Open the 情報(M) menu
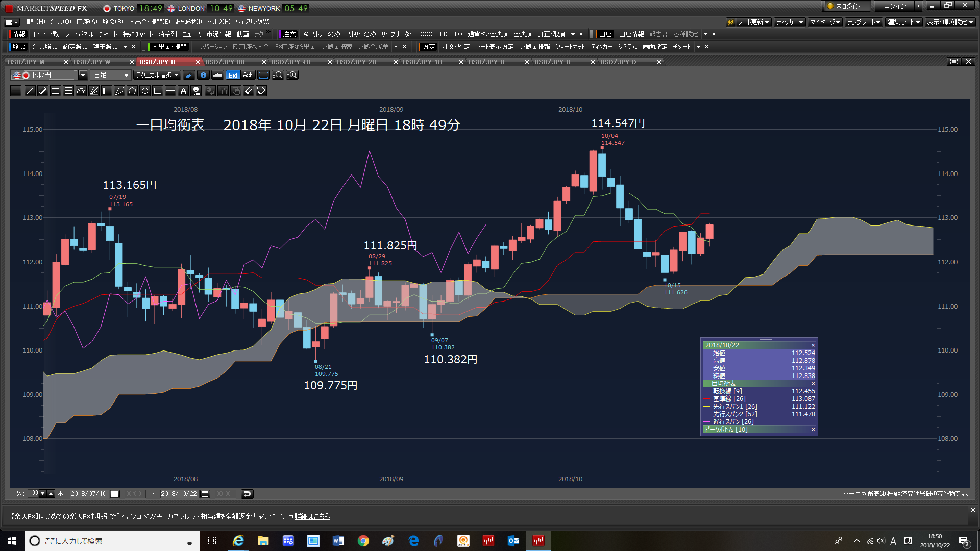Viewport: 980px width, 551px height. click(35, 22)
